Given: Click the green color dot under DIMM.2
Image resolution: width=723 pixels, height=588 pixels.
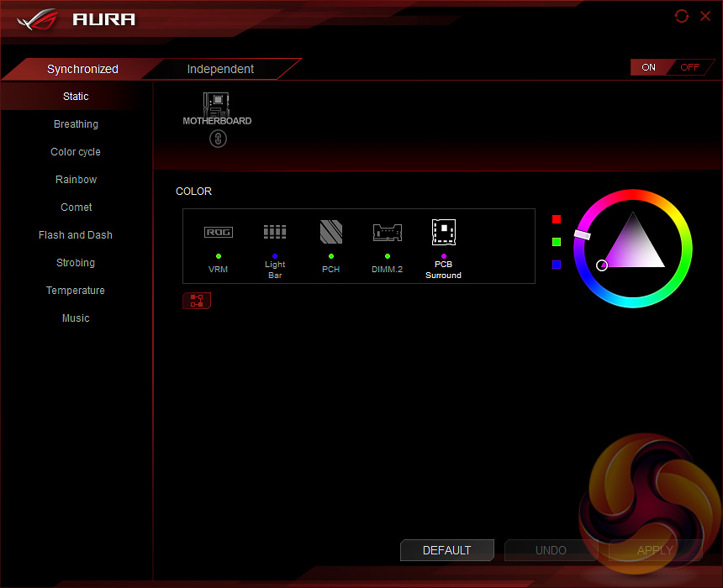Looking at the screenshot, I should click(x=388, y=256).
